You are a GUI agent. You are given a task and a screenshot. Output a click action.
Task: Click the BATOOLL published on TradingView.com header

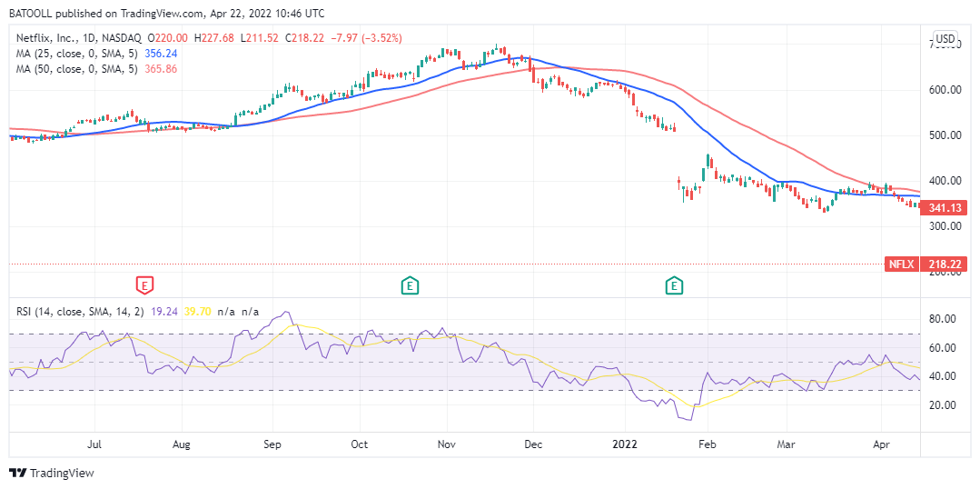tap(166, 13)
